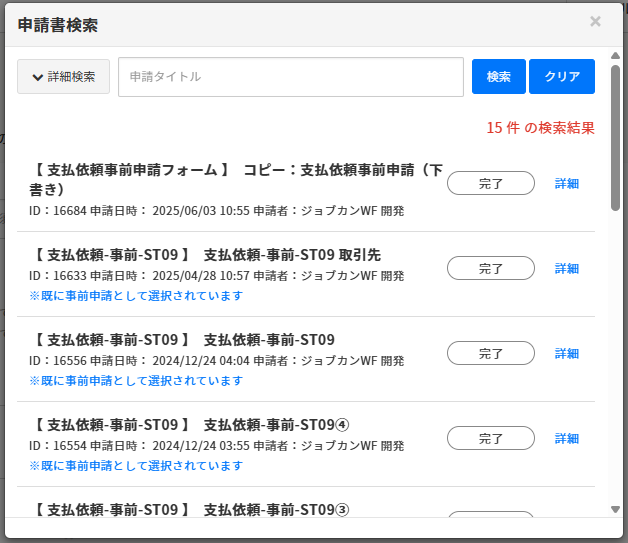This screenshot has height=543, width=628.
Task: Open 詳細 for application ID 16684
Action: 567,183
